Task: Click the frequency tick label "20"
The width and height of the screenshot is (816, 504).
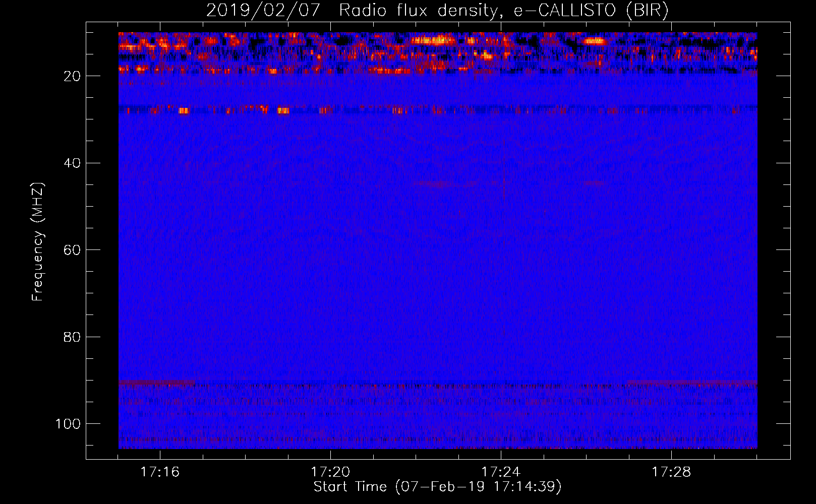Action: pyautogui.click(x=73, y=76)
